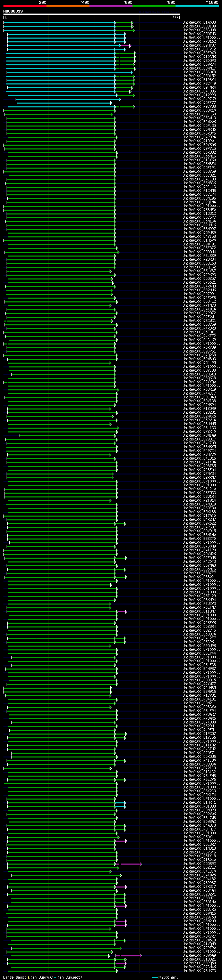Select the UniRef100_P38021 hit label

coord(199,577)
